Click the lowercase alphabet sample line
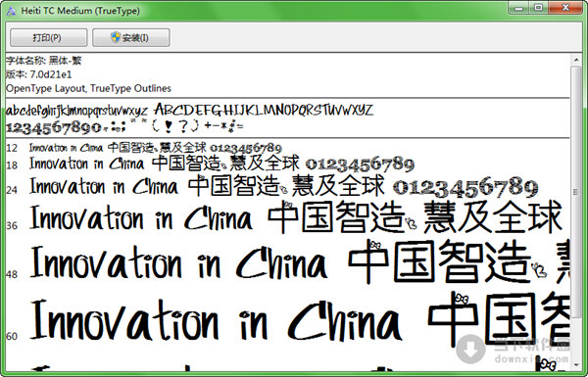Viewport: 588px width, 377px height. (76, 111)
